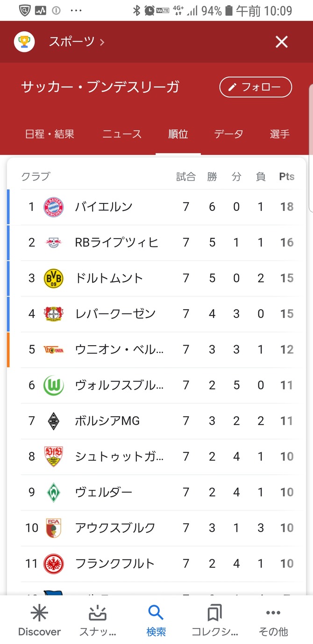Tap the RB Leipzig club logo
Screen dimensions: 313x644
[x=53, y=242]
